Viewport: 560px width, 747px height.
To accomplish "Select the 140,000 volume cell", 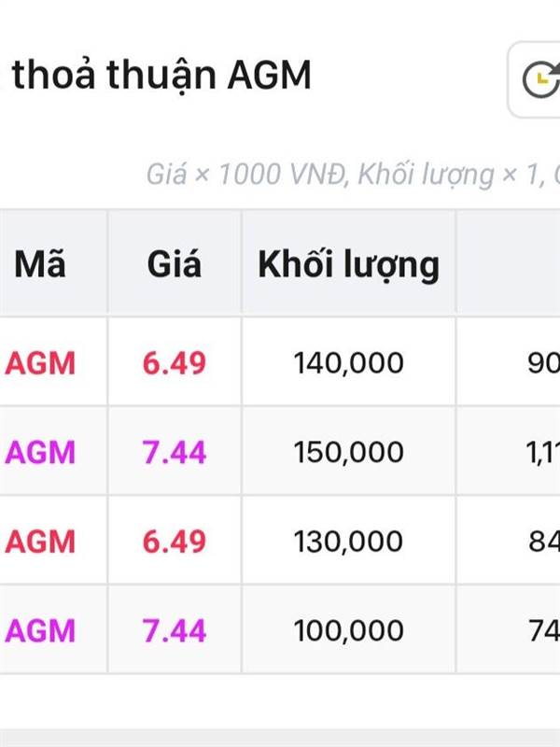I will tap(348, 363).
